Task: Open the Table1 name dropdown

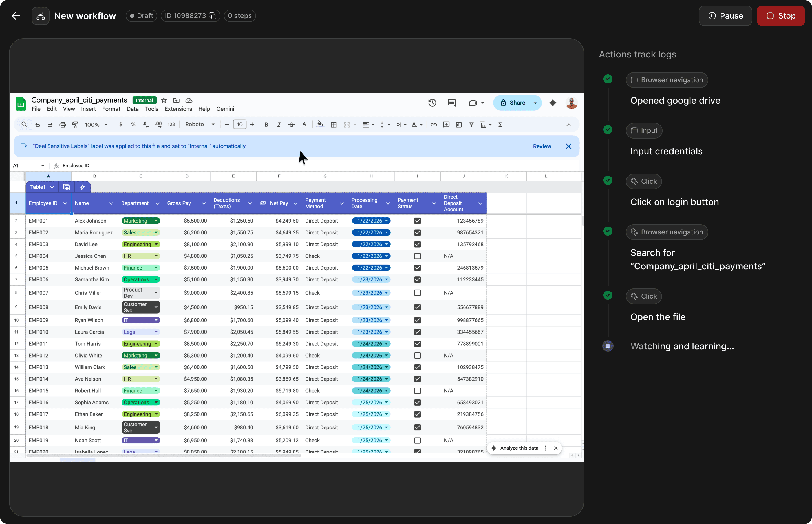Action: (x=42, y=187)
